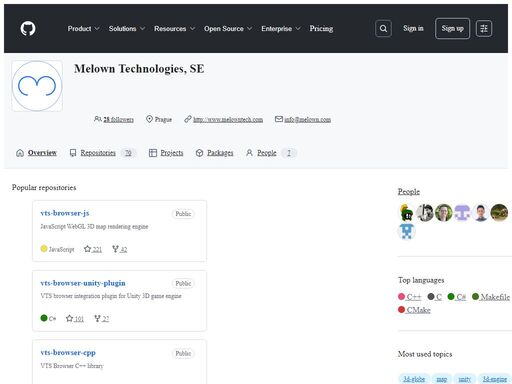Click the Overview home icon
This screenshot has height=384, width=512.
tap(20, 153)
